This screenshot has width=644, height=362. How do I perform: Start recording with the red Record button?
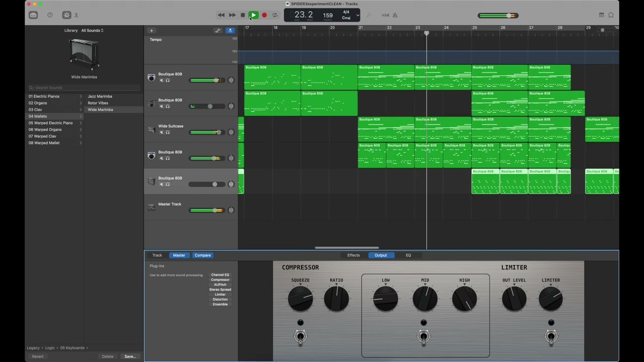tap(264, 15)
